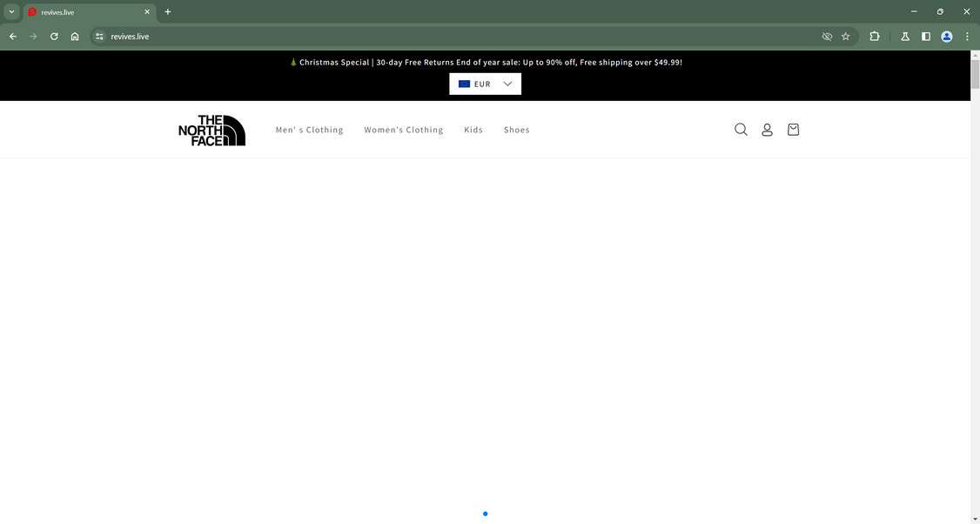The width and height of the screenshot is (980, 524).
Task: Open the account login icon
Action: 767,130
